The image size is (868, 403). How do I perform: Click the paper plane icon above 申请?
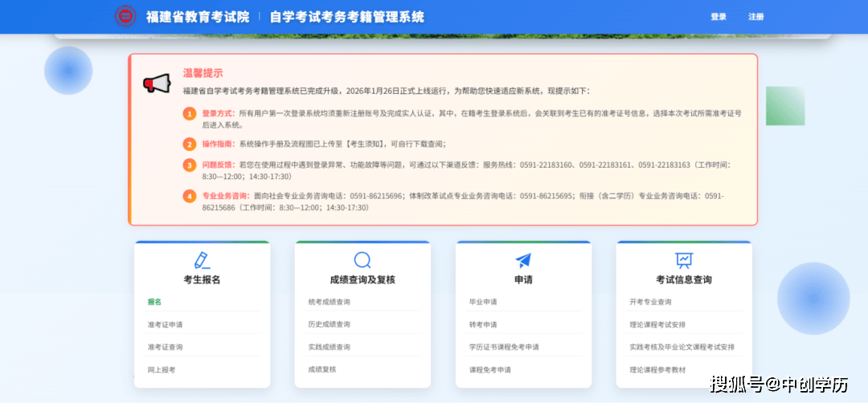(523, 260)
